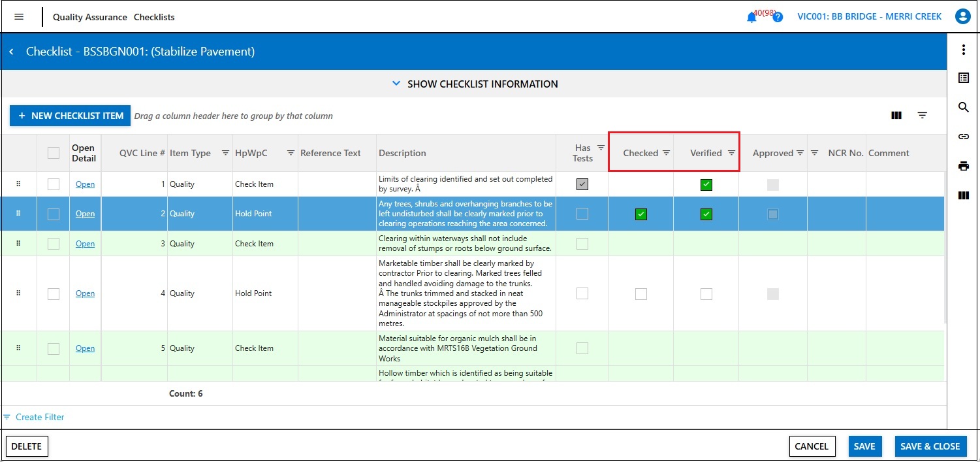
Task: Go to Checklists in the breadcrumb
Action: pyautogui.click(x=154, y=17)
